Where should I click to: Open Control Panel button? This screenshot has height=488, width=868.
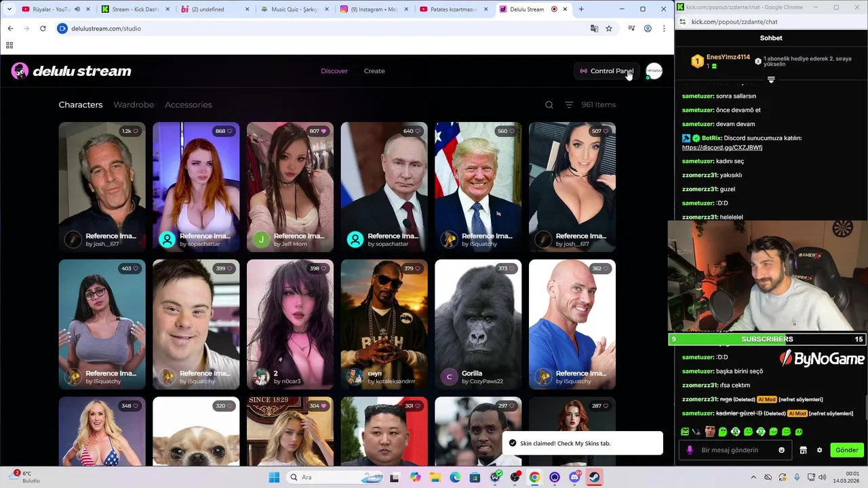[606, 71]
